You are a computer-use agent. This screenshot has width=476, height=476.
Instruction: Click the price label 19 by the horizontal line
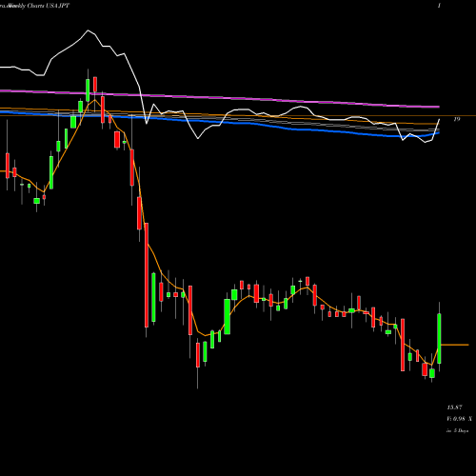point(456,119)
